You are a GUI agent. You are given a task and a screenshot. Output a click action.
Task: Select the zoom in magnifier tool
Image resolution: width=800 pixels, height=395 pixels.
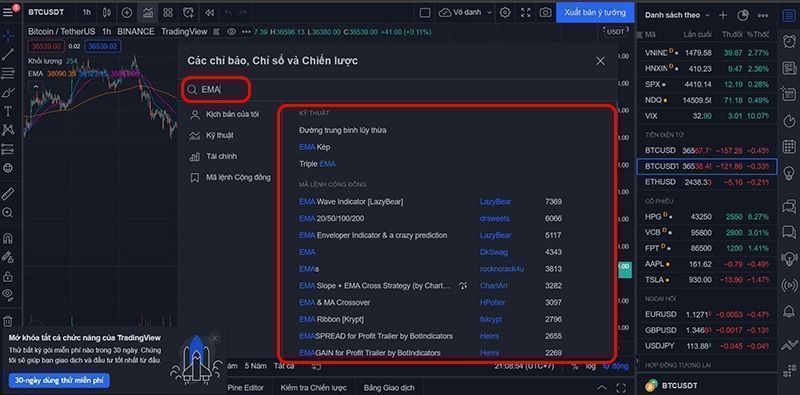tap(8, 212)
